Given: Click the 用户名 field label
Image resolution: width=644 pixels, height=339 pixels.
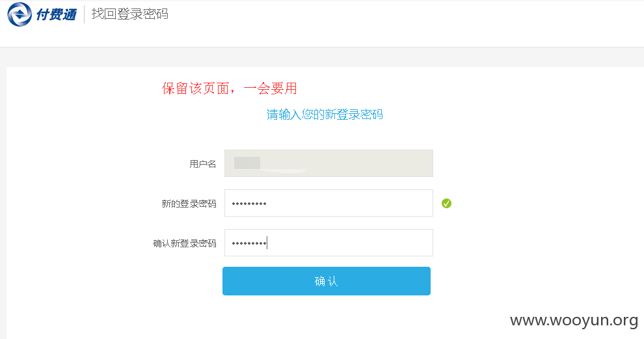Looking at the screenshot, I should coord(202,164).
